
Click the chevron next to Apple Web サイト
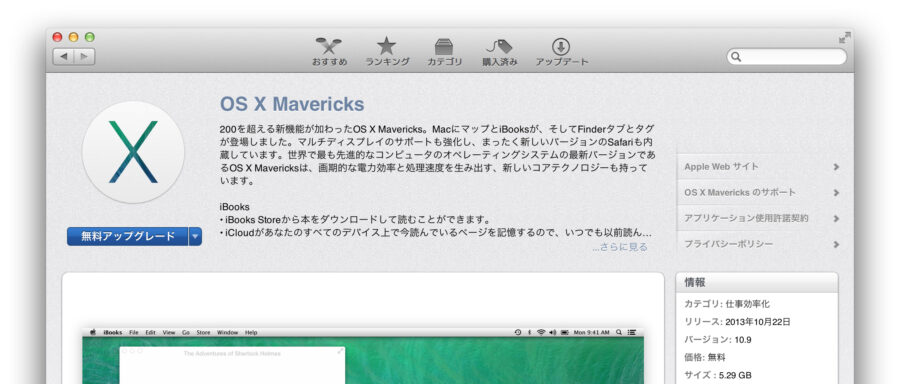pyautogui.click(x=836, y=167)
